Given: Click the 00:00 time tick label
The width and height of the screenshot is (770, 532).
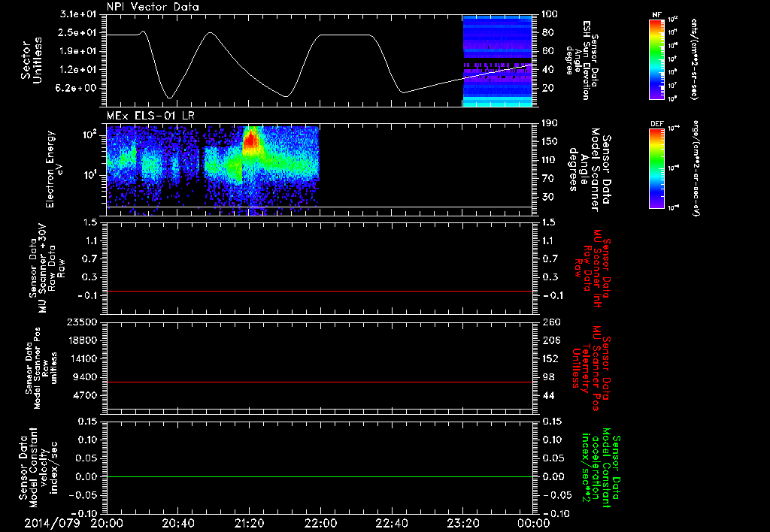Looking at the screenshot, I should (534, 524).
